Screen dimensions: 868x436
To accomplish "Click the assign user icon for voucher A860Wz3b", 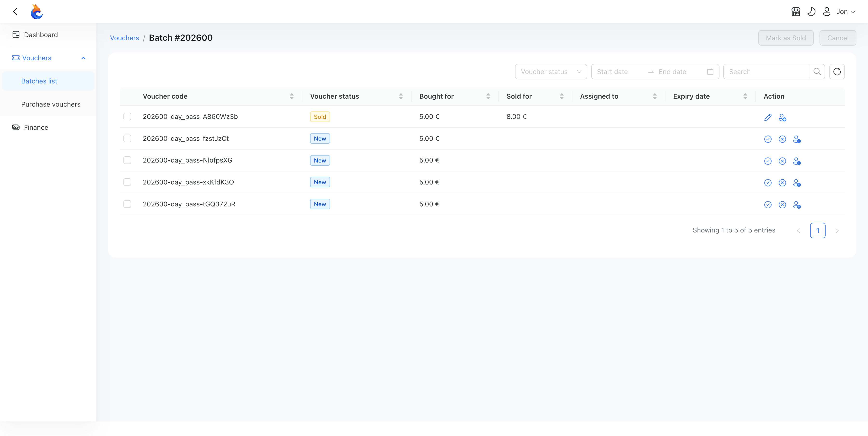I will [782, 117].
